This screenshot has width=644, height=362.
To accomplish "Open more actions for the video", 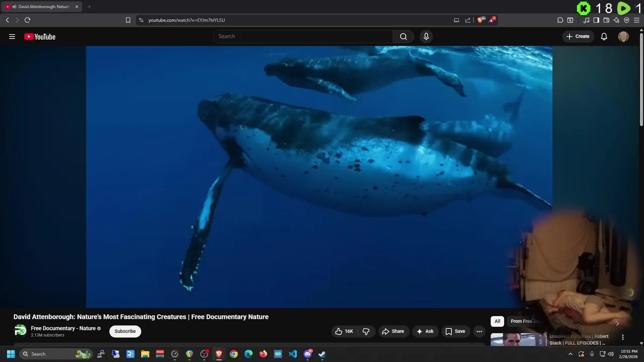I will pos(479,331).
